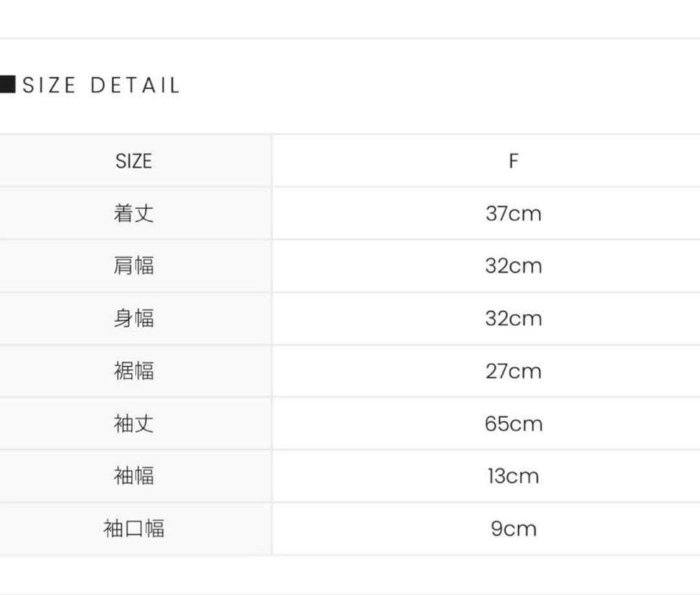Select the 65cm sleeve length value
The height and width of the screenshot is (595, 700).
point(513,423)
